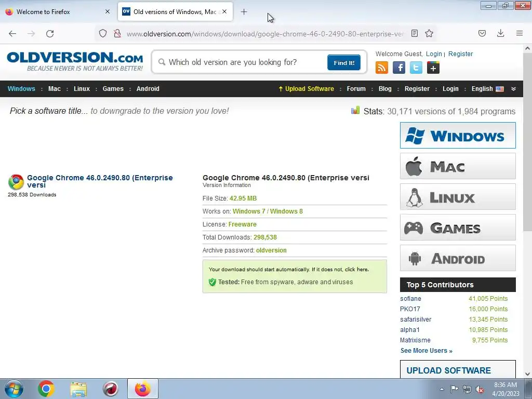Click the Mac platform banner with apple logo
The width and height of the screenshot is (532, 399).
click(458, 166)
